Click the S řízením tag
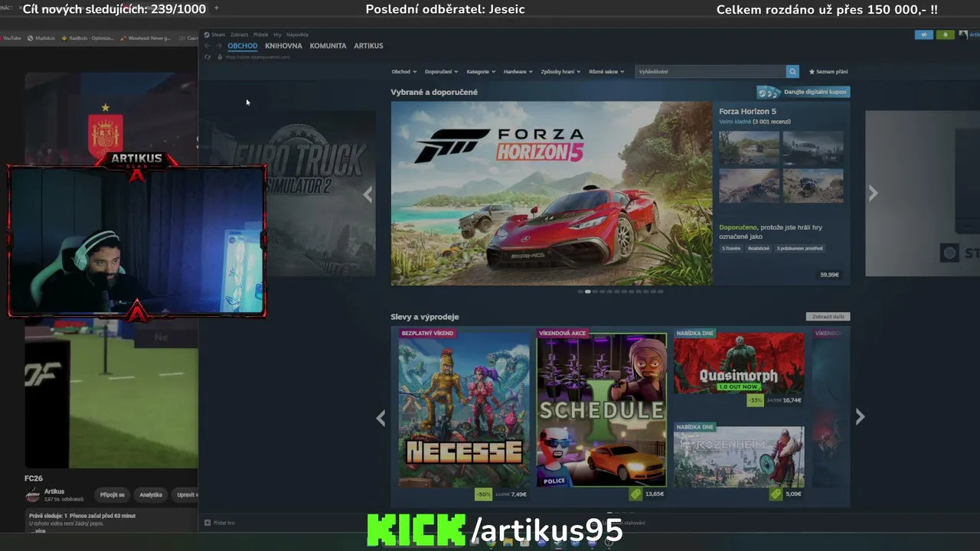Image resolution: width=980 pixels, height=551 pixels. coord(731,248)
